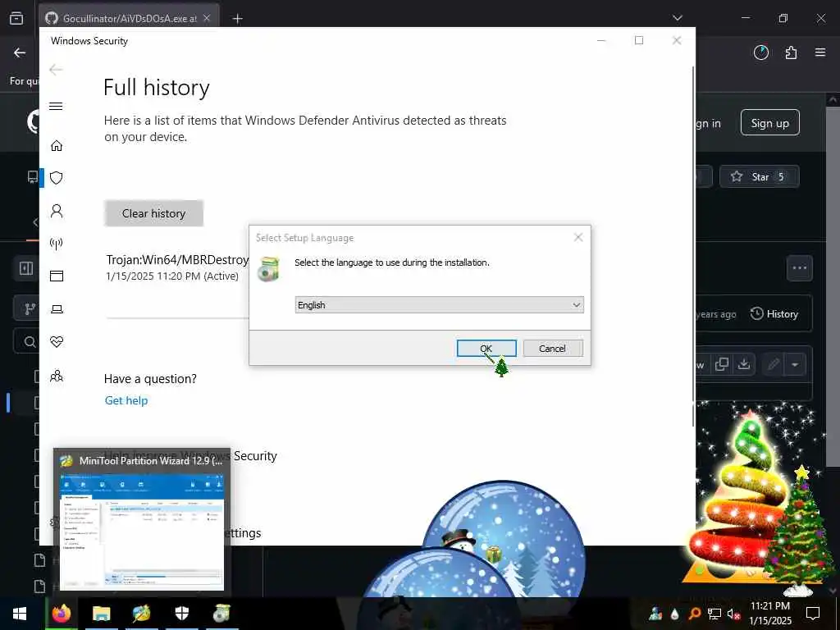Expand the edit-file dropdown arrow on GitHub

[x=795, y=365]
